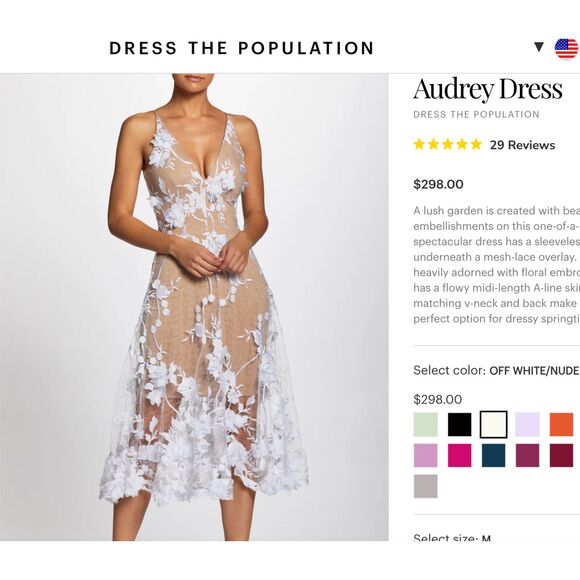Click the US flag country icon
580x580 pixels.
click(x=566, y=48)
